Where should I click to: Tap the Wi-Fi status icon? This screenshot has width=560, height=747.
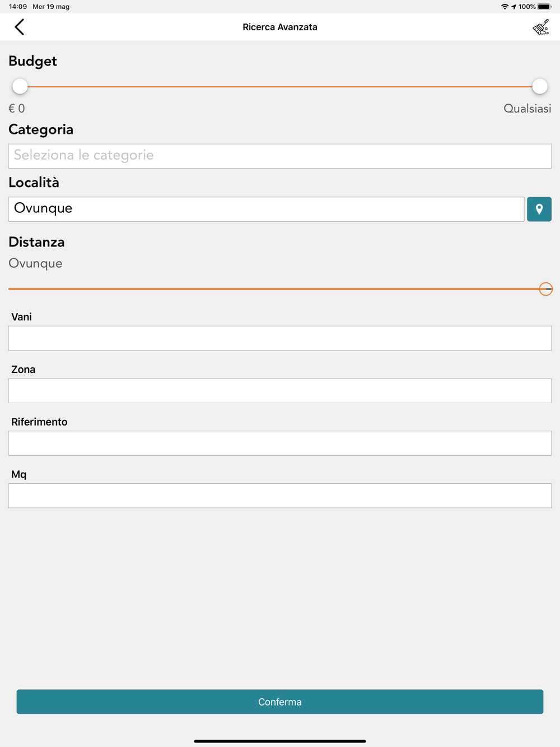(x=505, y=7)
